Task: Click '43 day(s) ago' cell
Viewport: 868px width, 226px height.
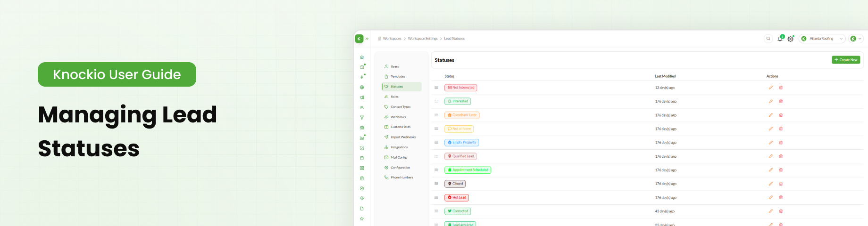Action: 665,211
